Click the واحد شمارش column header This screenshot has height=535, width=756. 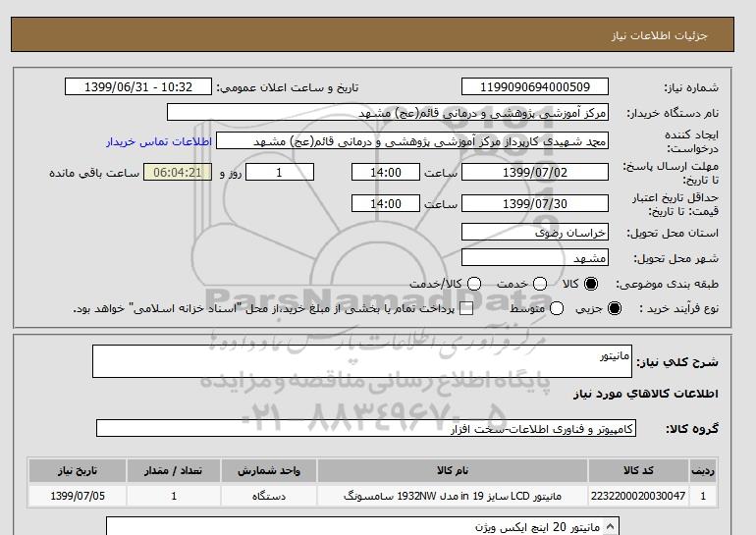coord(269,470)
